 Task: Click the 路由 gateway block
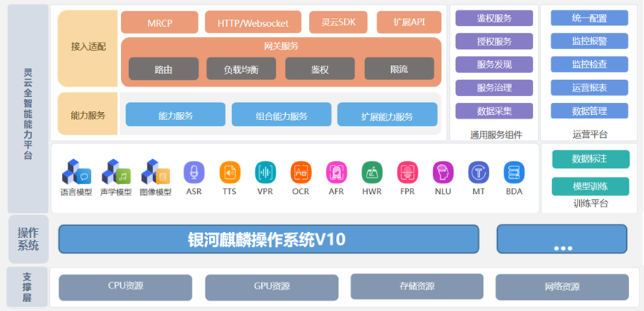click(163, 69)
